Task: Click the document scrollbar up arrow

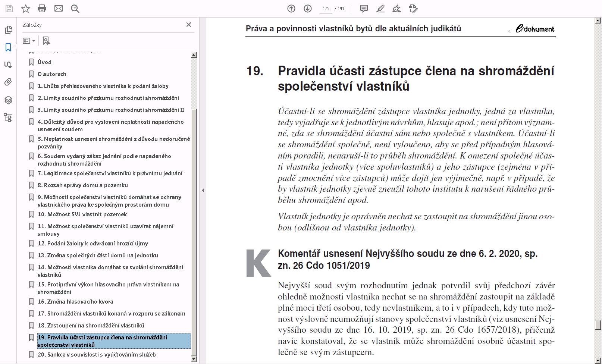Action: 598,21
